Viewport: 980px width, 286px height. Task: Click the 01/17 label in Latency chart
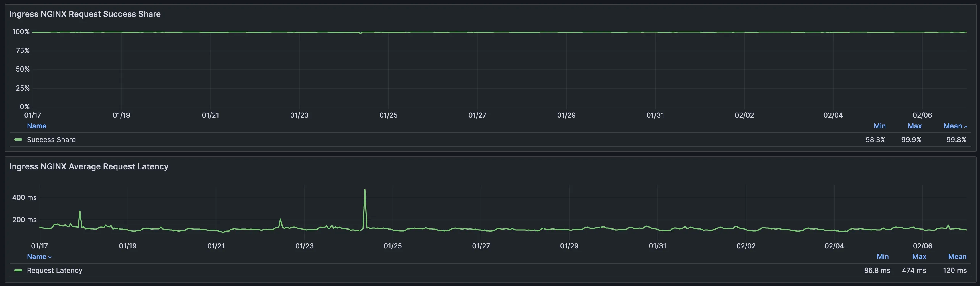pos(39,246)
